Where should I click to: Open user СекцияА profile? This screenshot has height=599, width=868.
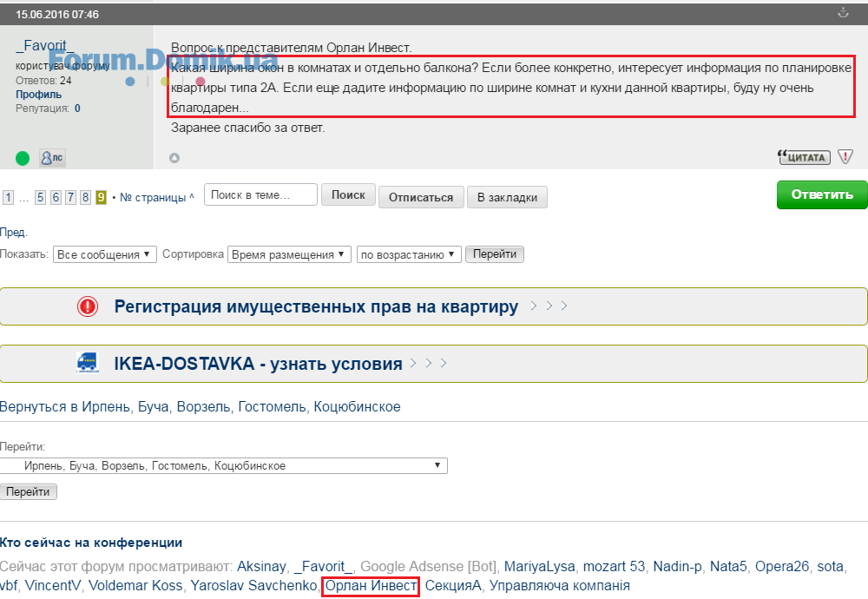[453, 586]
